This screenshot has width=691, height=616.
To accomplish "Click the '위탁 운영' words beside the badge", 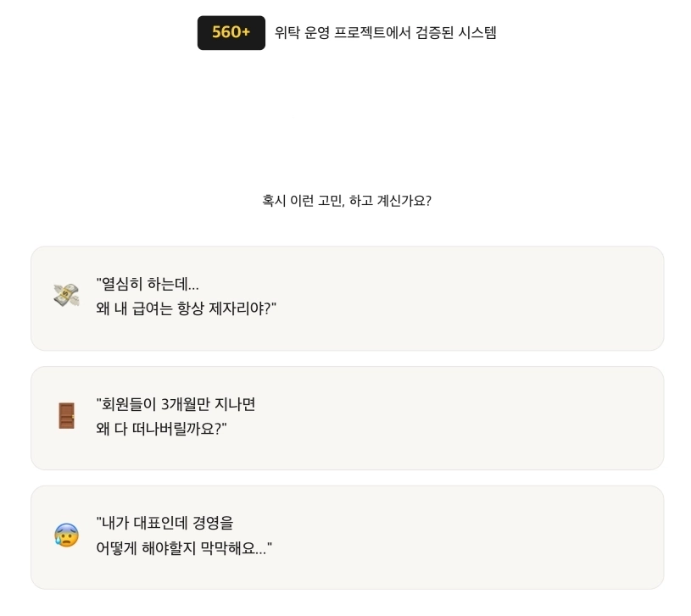I will tap(303, 33).
